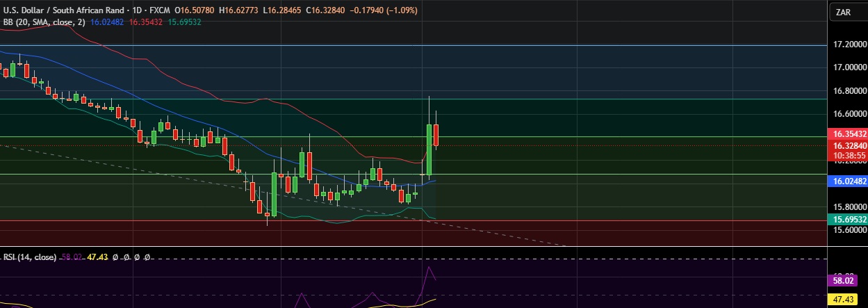Click the purple 58.02 RSI axis label
Image resolution: width=868 pixels, height=308 pixels.
[842, 281]
